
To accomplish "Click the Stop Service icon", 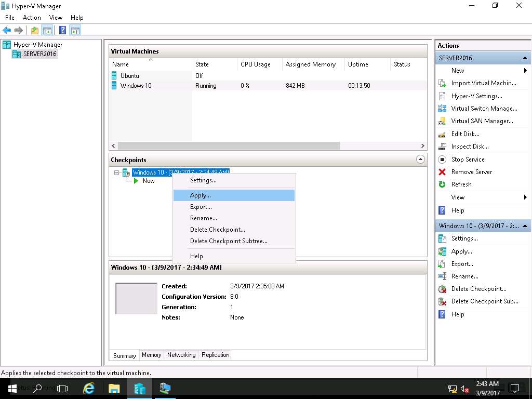I will 442,159.
